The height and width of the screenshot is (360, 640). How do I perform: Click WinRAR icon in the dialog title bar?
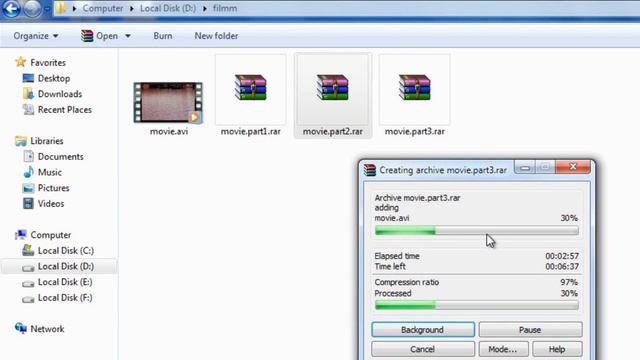coord(370,170)
